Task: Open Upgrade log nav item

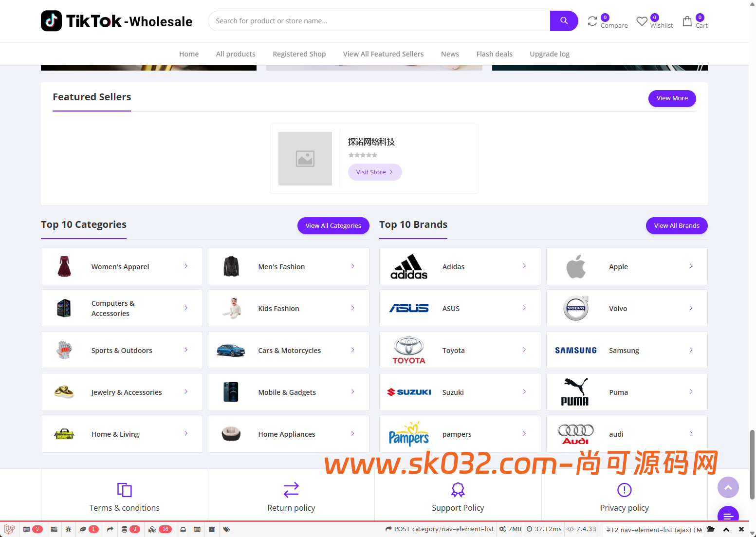Action: (x=550, y=54)
